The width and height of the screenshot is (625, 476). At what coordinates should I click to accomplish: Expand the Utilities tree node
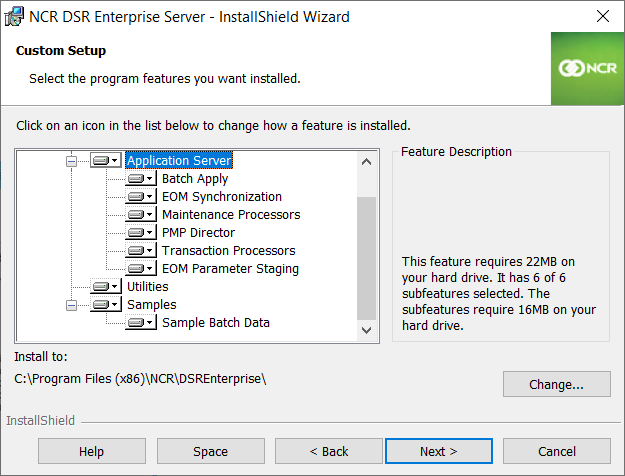[71, 287]
